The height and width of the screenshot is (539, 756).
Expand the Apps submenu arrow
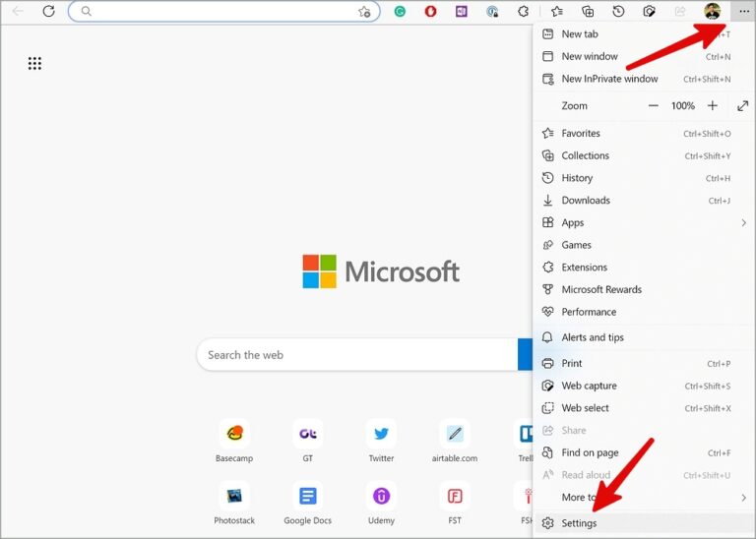pyautogui.click(x=743, y=222)
